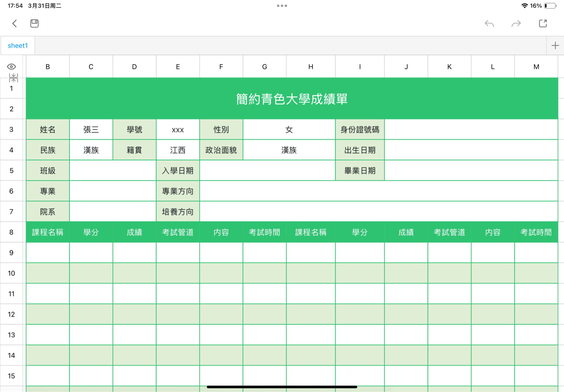564x392 pixels.
Task: Tap empty cell B9 under 課程名稱
Action: 48,253
